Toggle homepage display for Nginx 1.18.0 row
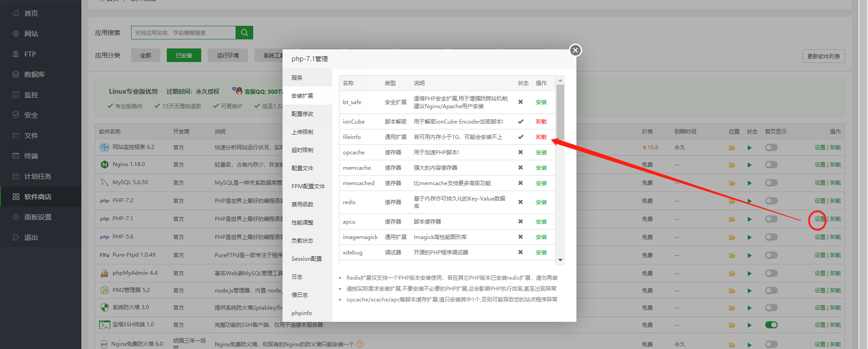The height and width of the screenshot is (349, 868). tap(771, 164)
